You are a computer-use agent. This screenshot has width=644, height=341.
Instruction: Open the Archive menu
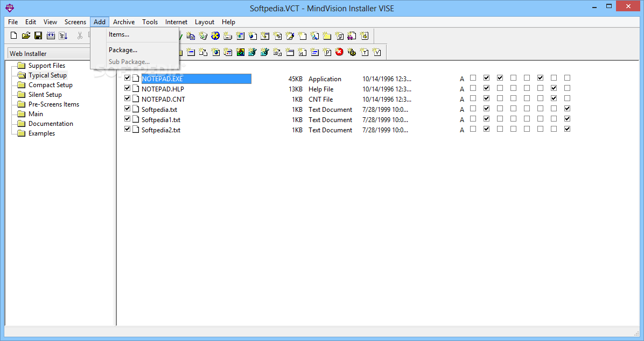(124, 22)
